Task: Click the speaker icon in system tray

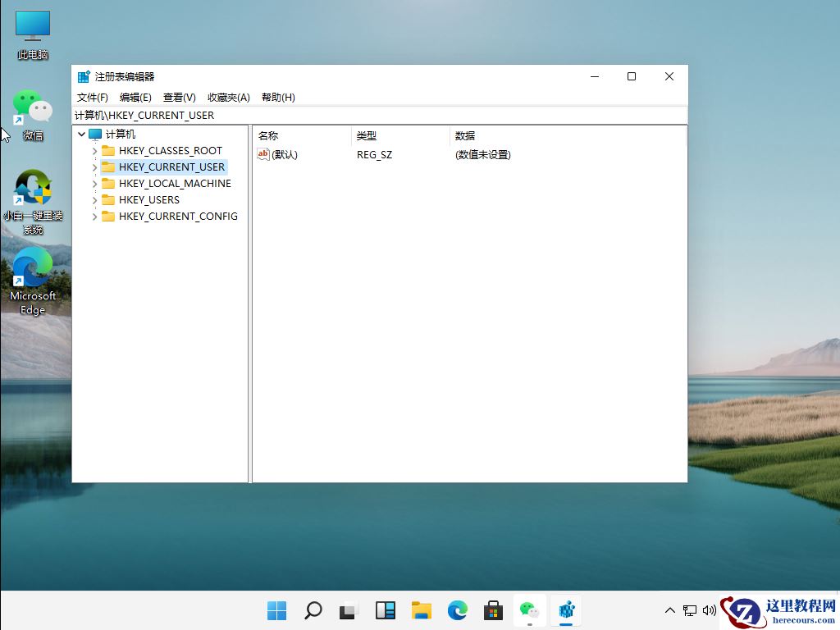Action: (x=709, y=610)
